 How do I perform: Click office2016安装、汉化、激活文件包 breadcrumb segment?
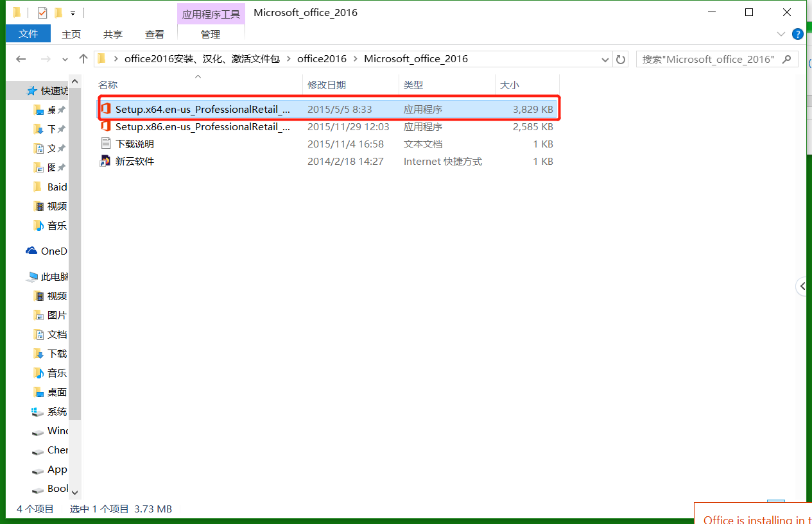tap(202, 58)
